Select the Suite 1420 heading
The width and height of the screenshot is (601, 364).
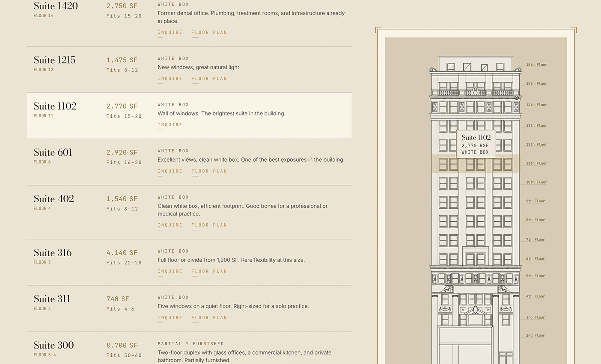click(56, 6)
